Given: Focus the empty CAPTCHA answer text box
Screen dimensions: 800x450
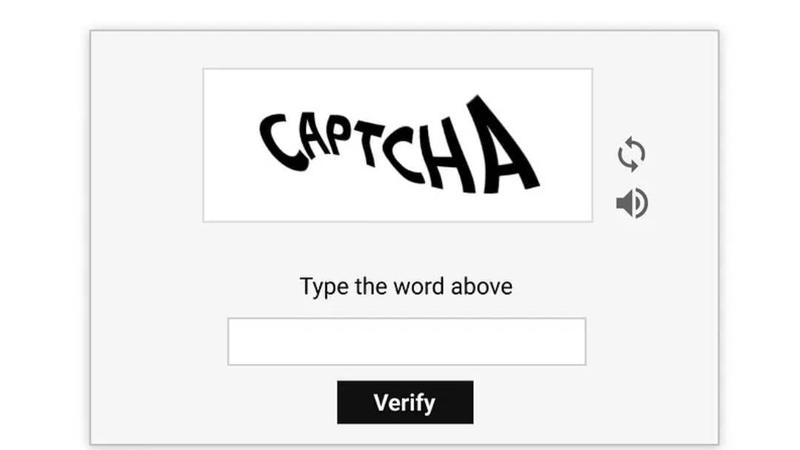Looking at the screenshot, I should click(x=407, y=341).
